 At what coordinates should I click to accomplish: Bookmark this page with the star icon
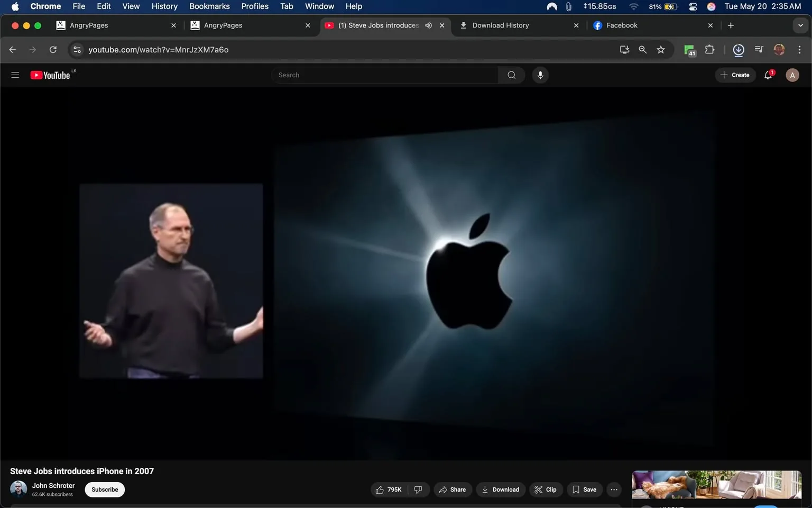pyautogui.click(x=660, y=50)
